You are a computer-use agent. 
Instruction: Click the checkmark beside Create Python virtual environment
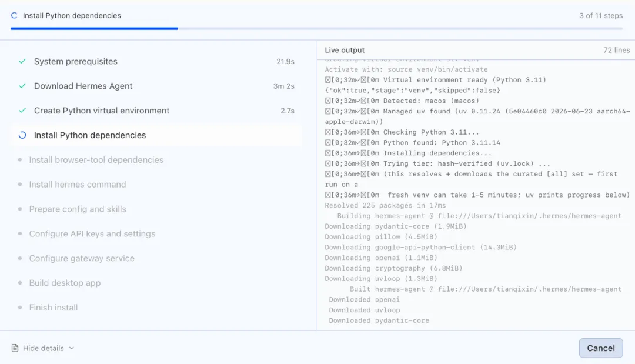pyautogui.click(x=22, y=111)
